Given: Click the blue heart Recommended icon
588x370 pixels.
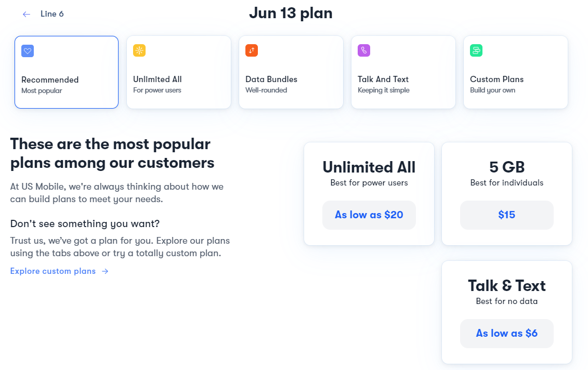Looking at the screenshot, I should [28, 51].
